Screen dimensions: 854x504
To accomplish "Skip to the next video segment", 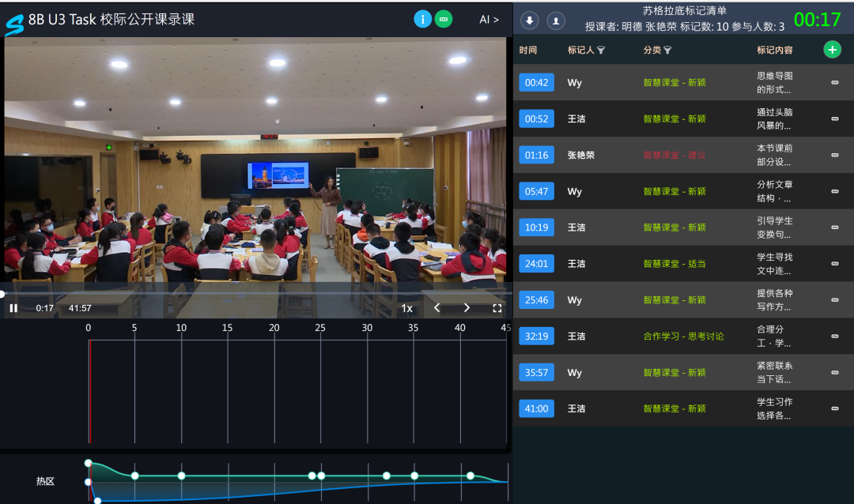I will pos(467,308).
